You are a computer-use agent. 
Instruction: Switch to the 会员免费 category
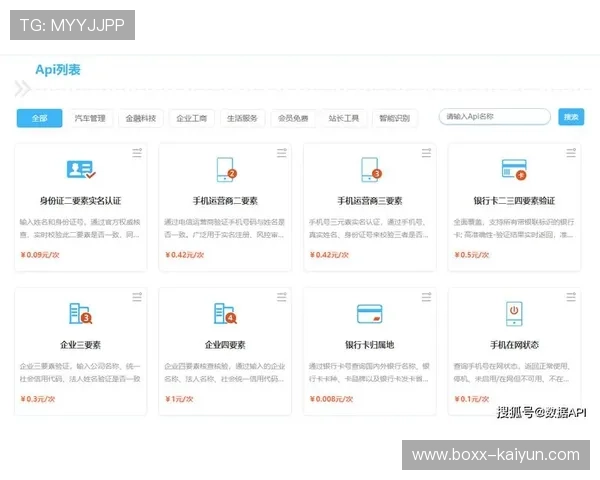(x=293, y=118)
